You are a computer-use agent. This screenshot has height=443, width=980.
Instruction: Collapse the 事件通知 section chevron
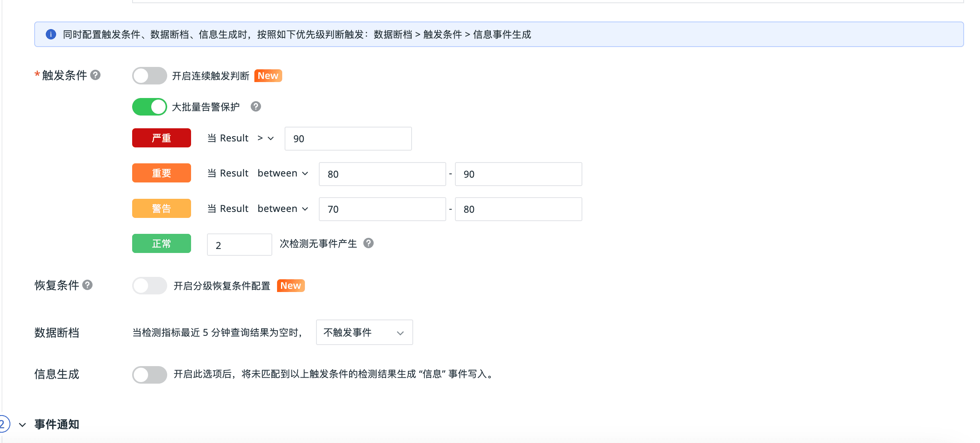pos(23,425)
